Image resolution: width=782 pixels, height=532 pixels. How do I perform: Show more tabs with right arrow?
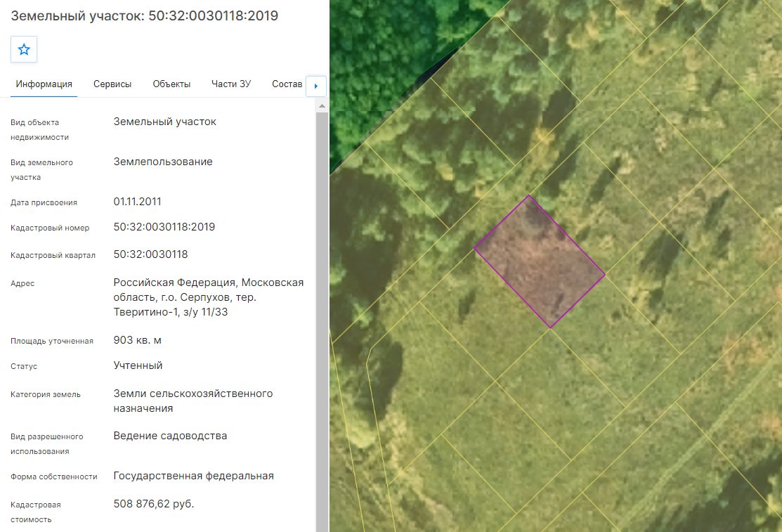[x=315, y=86]
